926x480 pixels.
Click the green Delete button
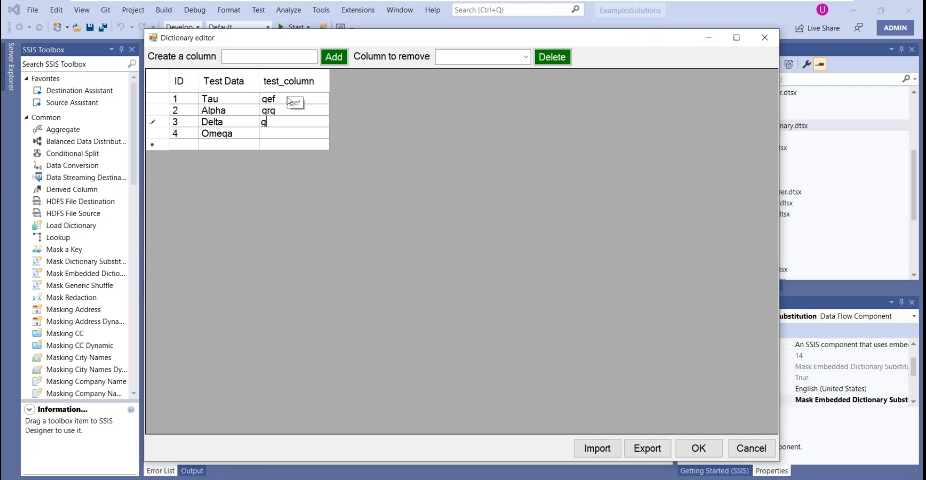[552, 57]
